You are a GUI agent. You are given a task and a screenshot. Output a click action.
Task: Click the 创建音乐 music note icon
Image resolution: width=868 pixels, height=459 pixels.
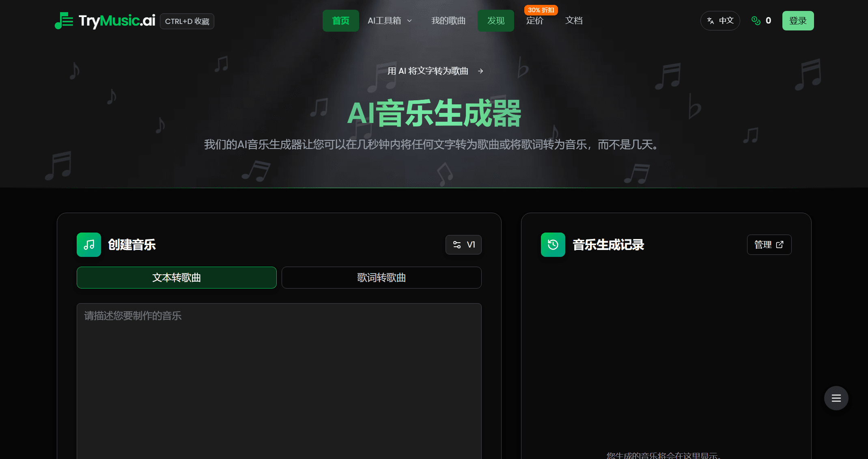point(88,245)
